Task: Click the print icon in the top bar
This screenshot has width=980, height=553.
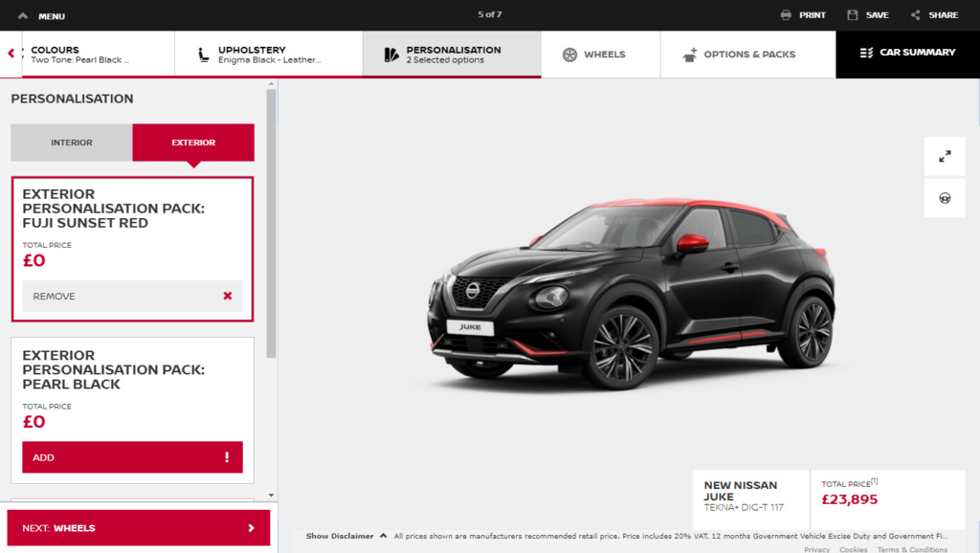Action: tap(786, 15)
